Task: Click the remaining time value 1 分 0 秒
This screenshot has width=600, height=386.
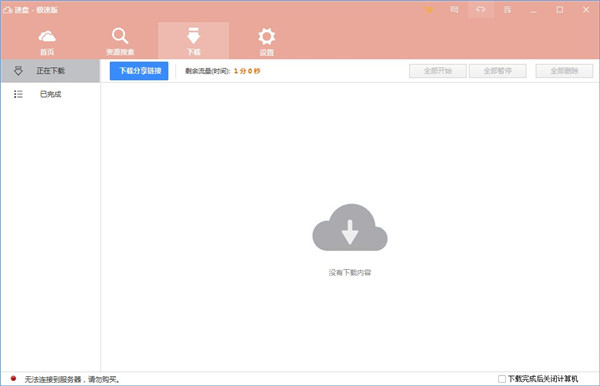Action: [247, 71]
